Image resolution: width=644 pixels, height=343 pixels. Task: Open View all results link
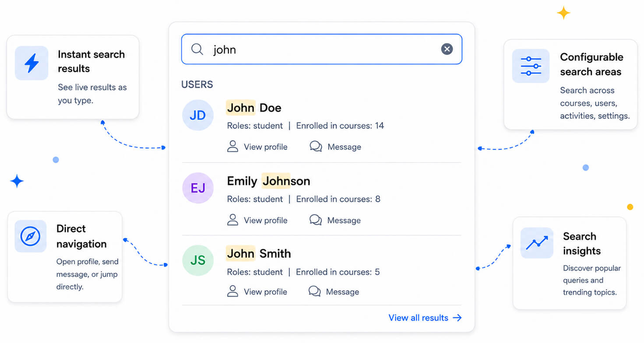pos(425,318)
